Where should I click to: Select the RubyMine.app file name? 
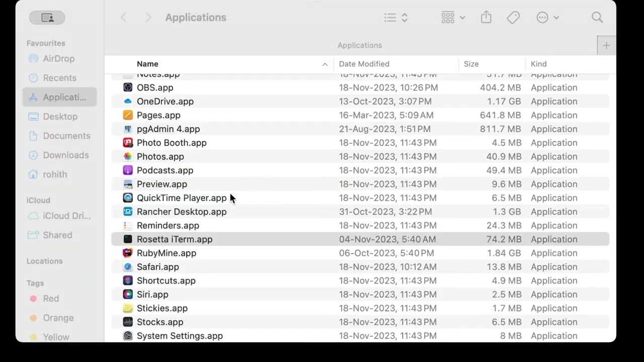tap(167, 253)
